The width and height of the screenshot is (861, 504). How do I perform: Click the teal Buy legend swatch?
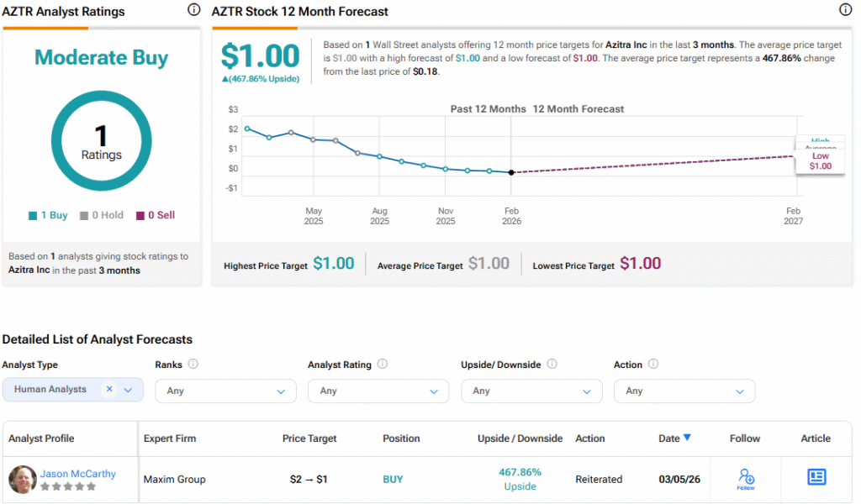point(33,216)
